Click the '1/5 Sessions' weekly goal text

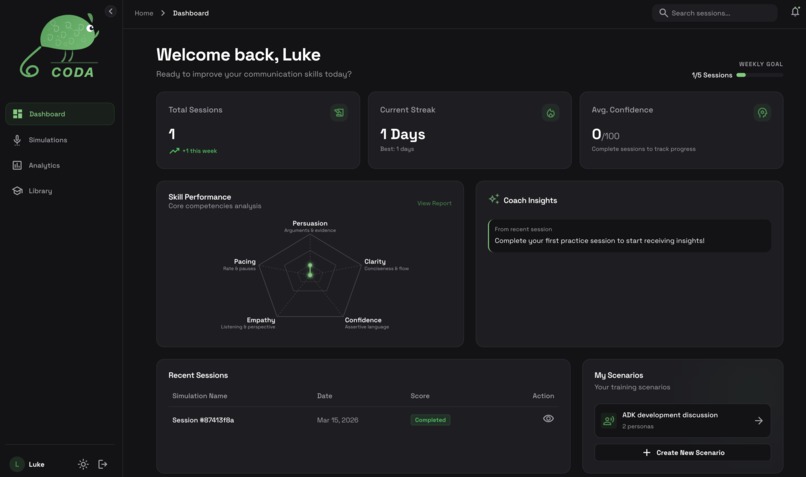pyautogui.click(x=712, y=75)
